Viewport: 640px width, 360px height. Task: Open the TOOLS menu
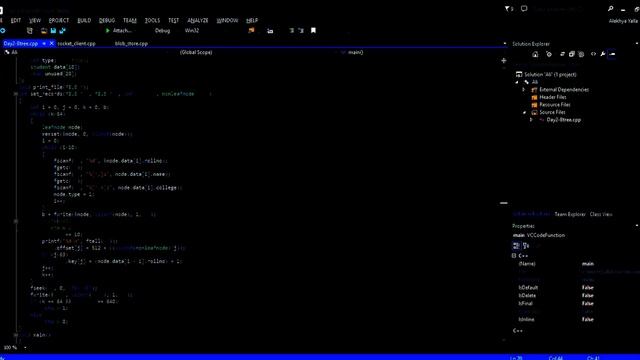(152, 20)
